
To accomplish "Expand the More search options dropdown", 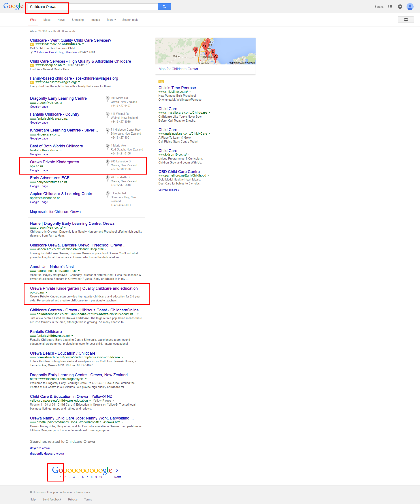I will [111, 20].
